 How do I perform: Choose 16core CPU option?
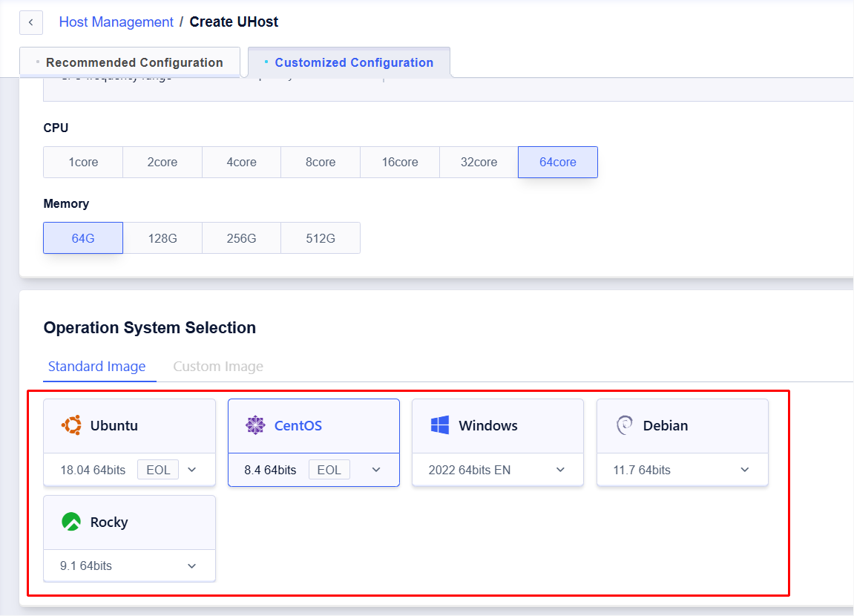[x=400, y=163]
